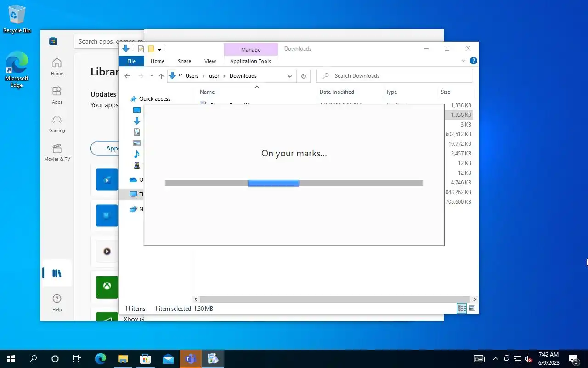
Task: Click the horizontal scrollbar in Explorer
Action: pyautogui.click(x=334, y=299)
